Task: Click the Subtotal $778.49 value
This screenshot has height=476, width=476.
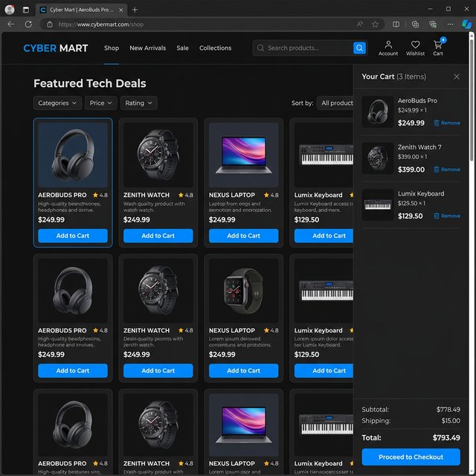Action: pyautogui.click(x=448, y=410)
